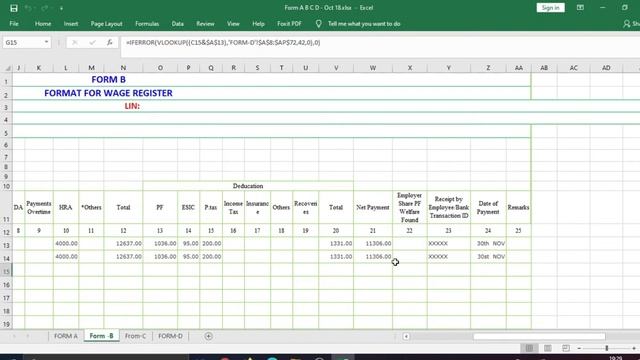Click the Net Payment header cell
Screen dimensions: 640x360
tap(373, 207)
